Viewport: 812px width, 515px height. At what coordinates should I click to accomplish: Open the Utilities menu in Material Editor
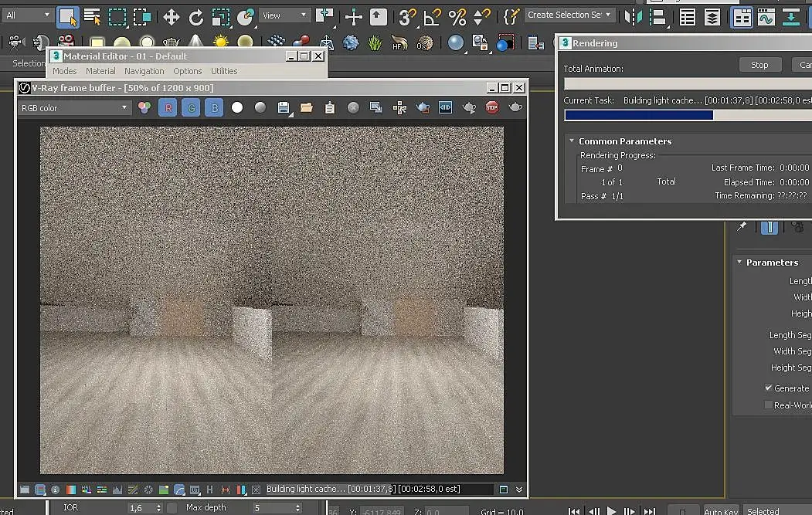[224, 71]
